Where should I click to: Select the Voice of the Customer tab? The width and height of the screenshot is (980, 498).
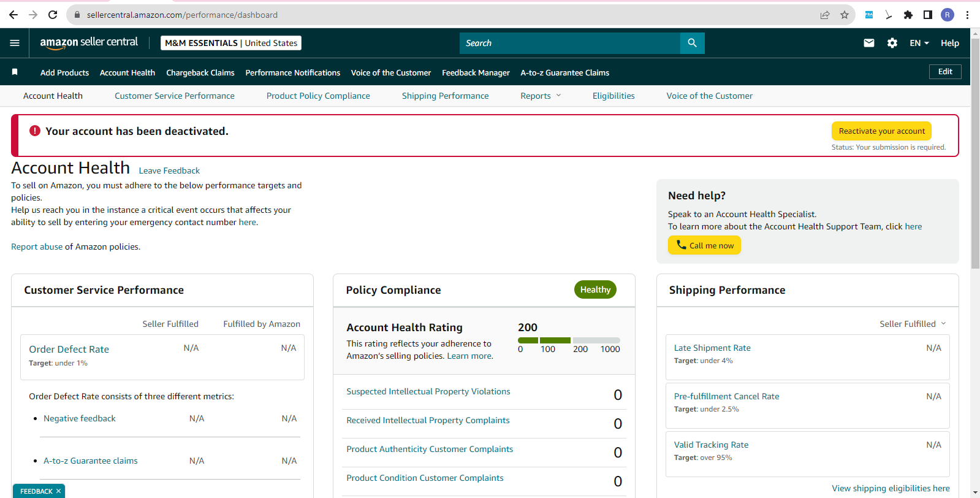(x=710, y=96)
